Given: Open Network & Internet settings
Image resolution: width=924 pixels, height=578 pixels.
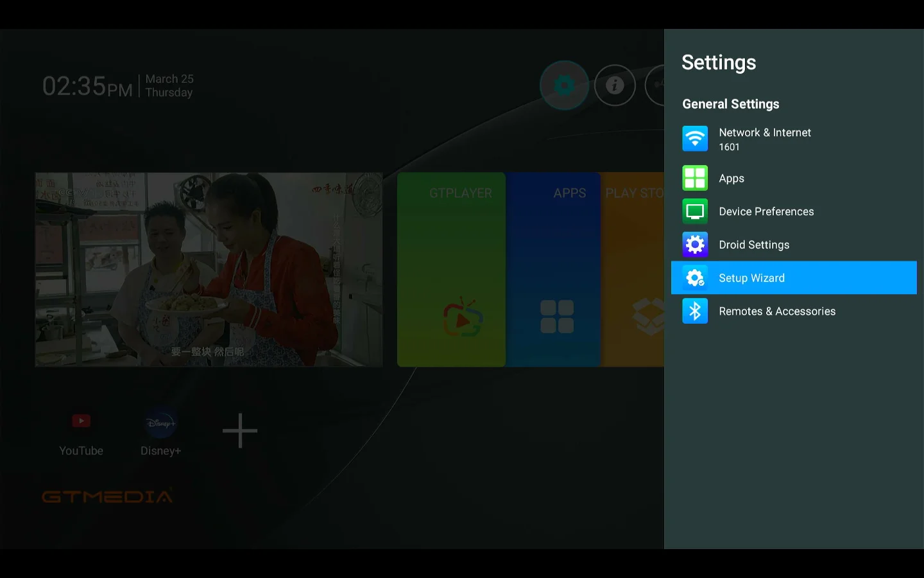Looking at the screenshot, I should pos(794,139).
